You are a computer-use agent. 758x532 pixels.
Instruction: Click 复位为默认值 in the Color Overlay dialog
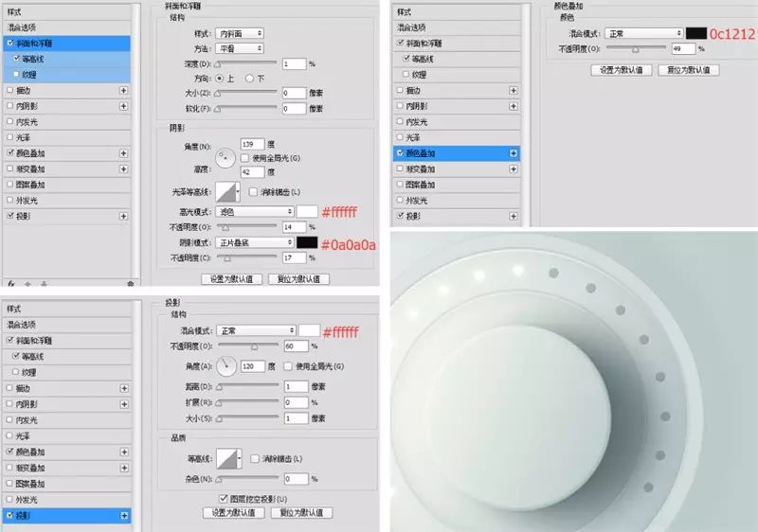coord(689,70)
